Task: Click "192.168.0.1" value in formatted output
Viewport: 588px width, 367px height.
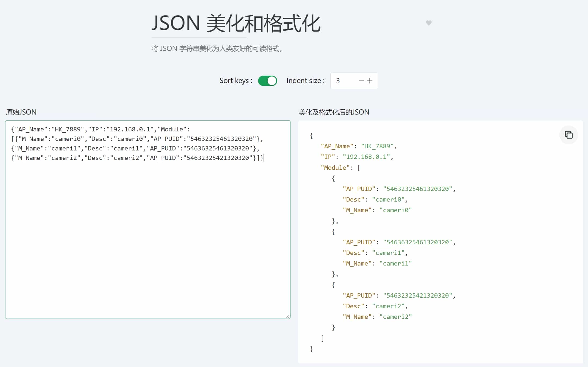Action: coord(366,157)
